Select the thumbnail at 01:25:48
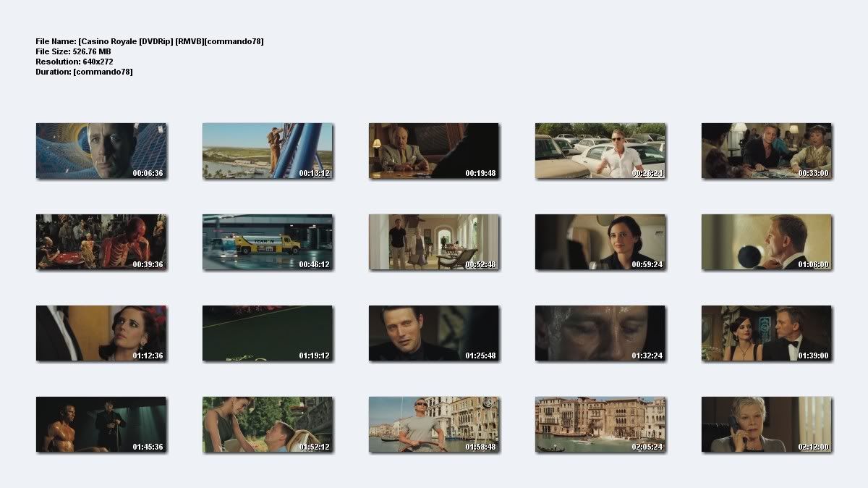This screenshot has height=488, width=868. [x=434, y=333]
